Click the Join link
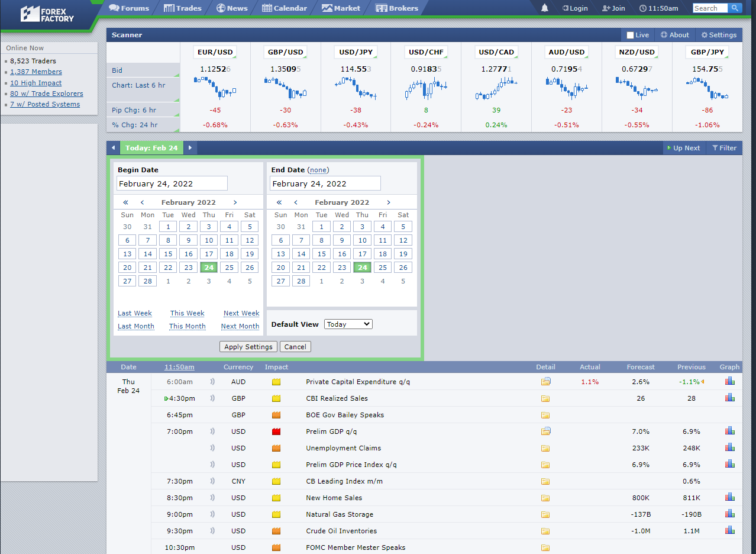 (x=613, y=8)
